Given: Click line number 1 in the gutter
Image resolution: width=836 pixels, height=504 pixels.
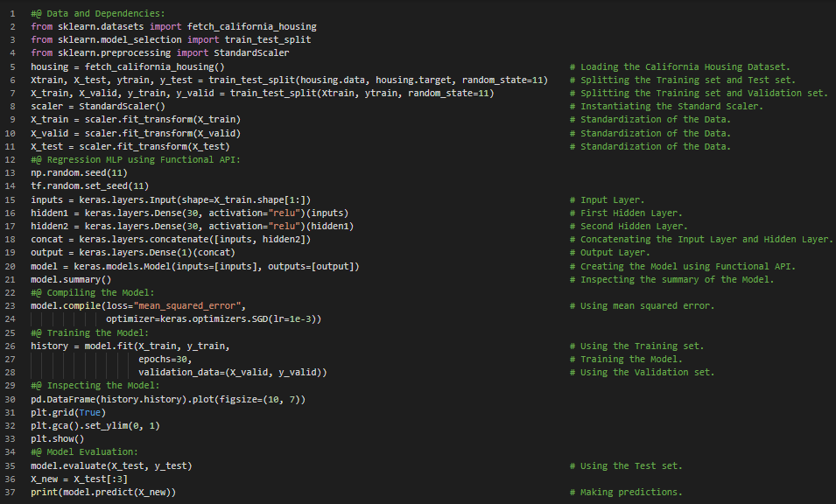Looking at the screenshot, I should click(x=13, y=14).
